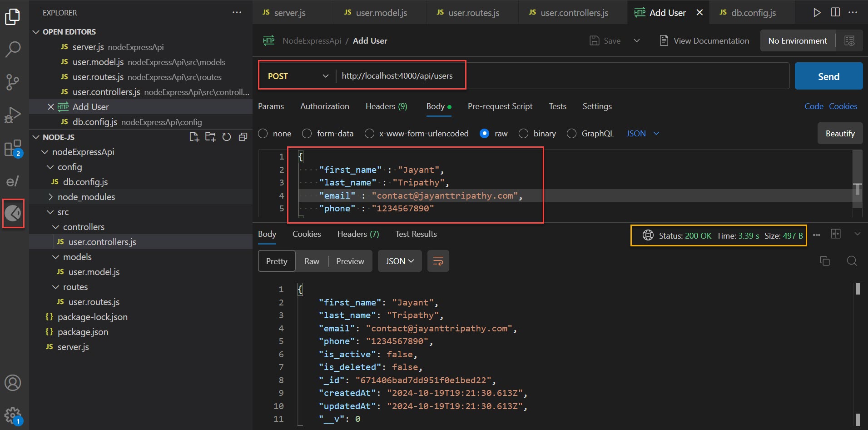Click the New File icon in explorer
This screenshot has height=430, width=868.
194,137
